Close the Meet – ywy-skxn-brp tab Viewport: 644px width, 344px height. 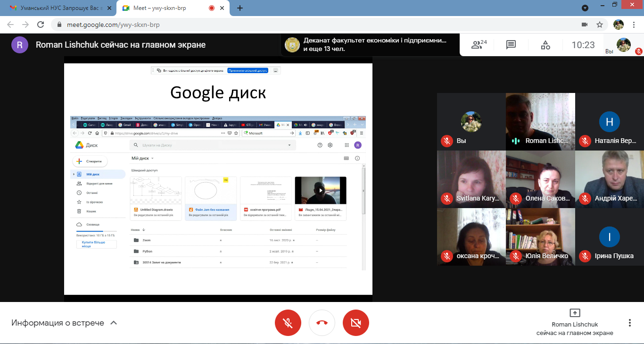click(222, 8)
